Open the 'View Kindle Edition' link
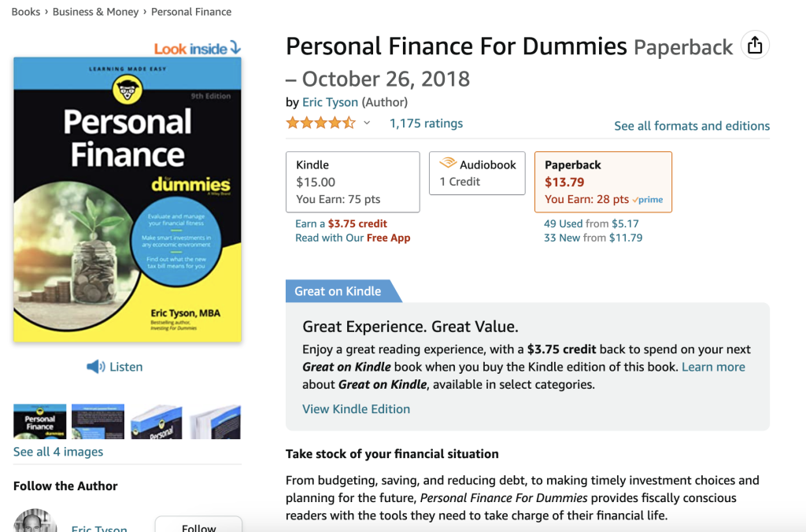 pos(356,408)
